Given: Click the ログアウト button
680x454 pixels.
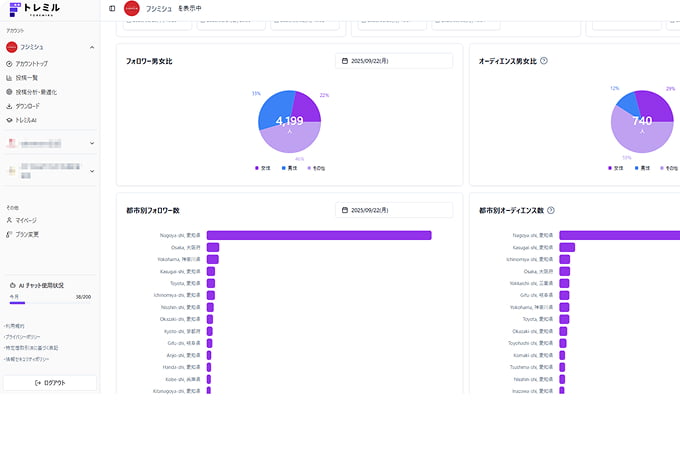Looking at the screenshot, I should 50,383.
